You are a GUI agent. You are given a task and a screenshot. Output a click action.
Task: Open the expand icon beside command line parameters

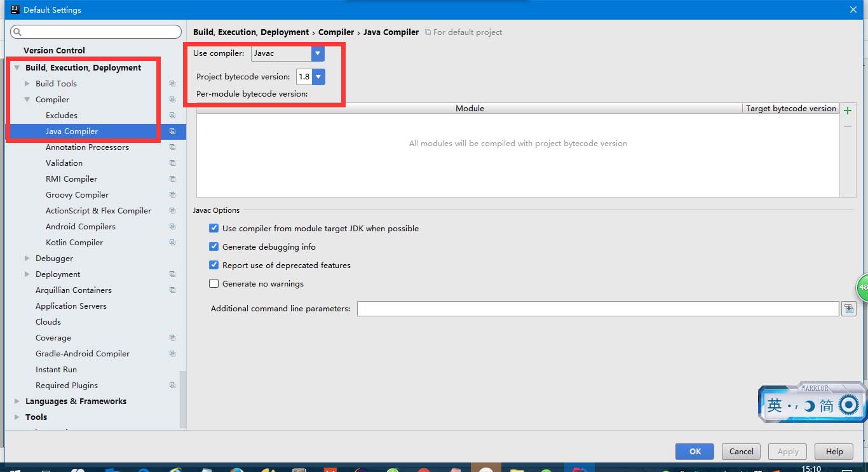(848, 309)
